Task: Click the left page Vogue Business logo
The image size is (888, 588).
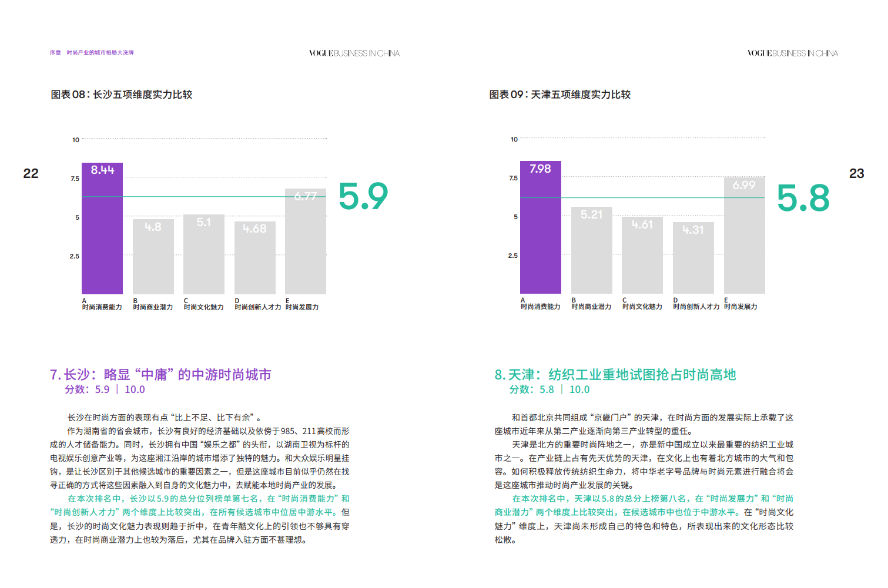Action: click(354, 53)
